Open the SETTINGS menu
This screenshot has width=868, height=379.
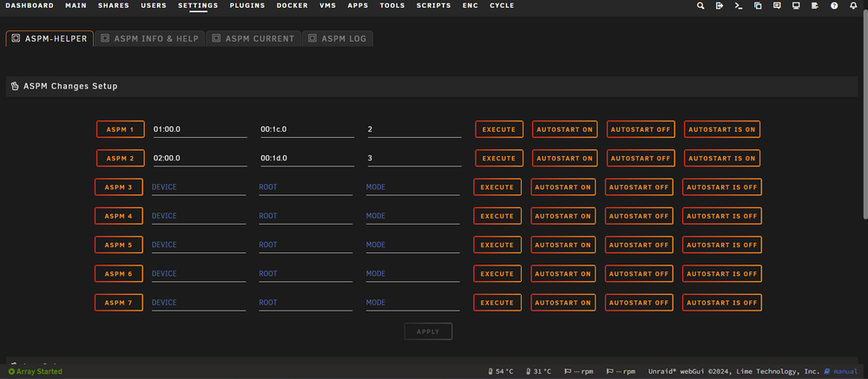[x=198, y=5]
